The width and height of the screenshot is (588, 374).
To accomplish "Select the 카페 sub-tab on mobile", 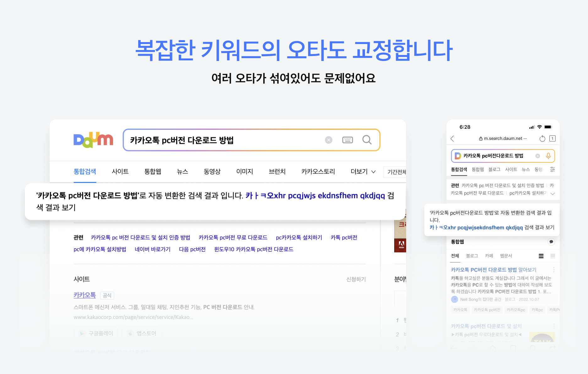I will [489, 256].
